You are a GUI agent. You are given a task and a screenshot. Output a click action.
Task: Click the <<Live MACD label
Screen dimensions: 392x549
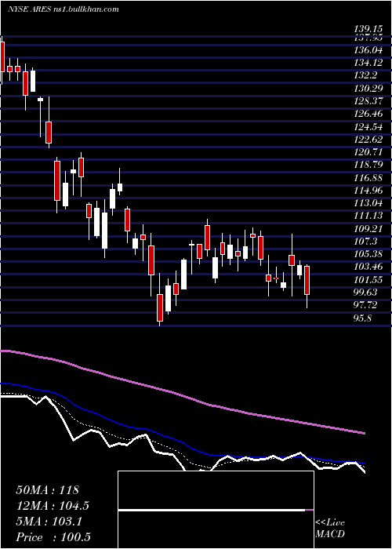(x=330, y=528)
